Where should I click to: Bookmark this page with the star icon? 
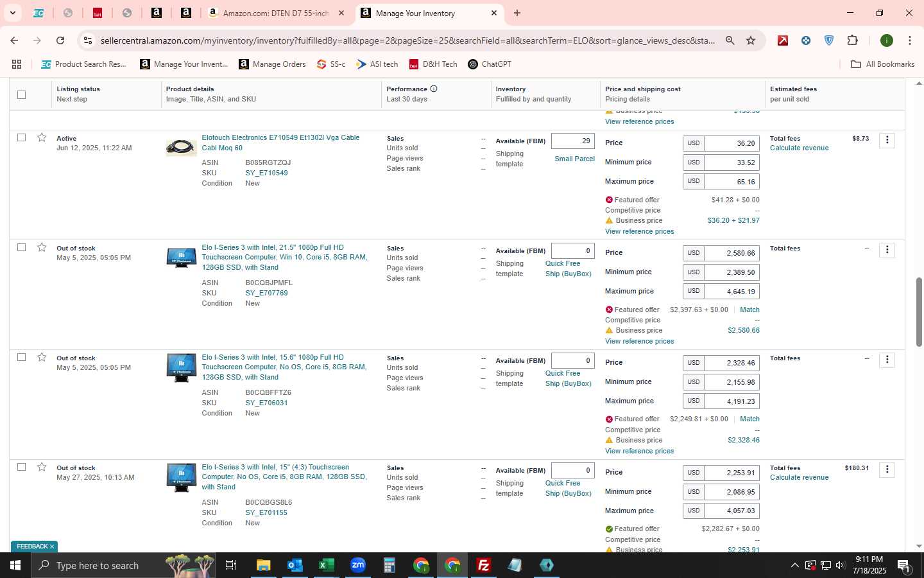coord(751,40)
